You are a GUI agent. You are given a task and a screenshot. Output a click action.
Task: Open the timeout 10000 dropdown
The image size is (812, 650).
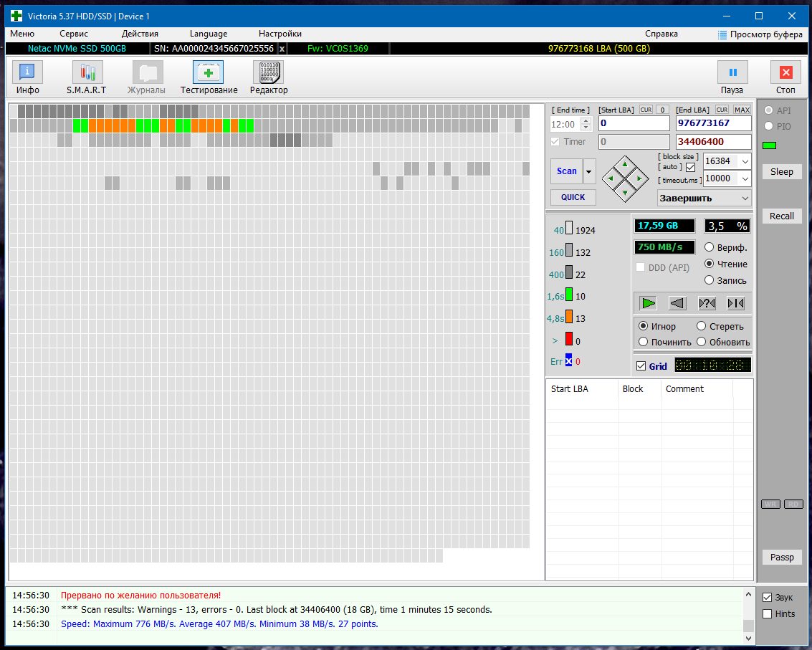click(x=745, y=178)
